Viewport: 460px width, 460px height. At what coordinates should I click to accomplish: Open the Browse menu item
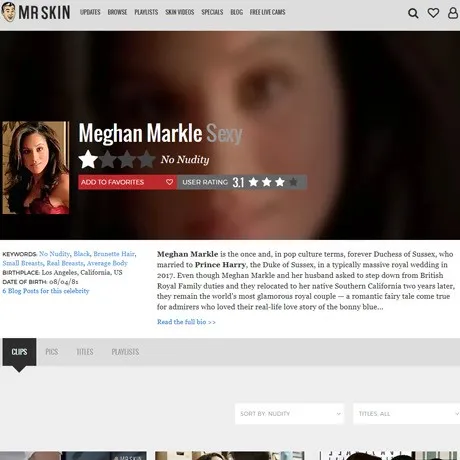pos(117,12)
